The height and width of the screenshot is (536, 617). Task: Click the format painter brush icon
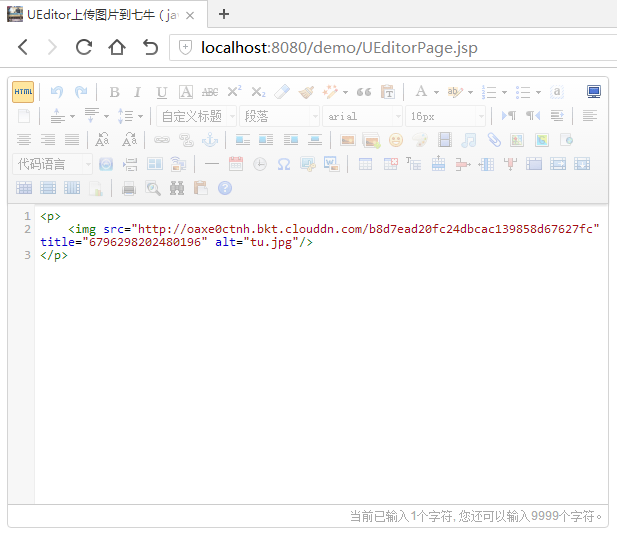coord(307,92)
